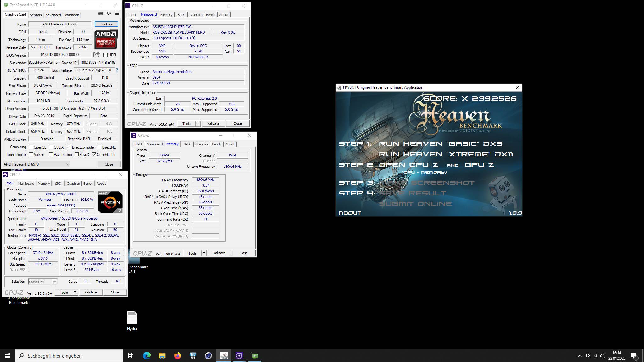Switch to Advanced tab in GPU-Z
Image resolution: width=644 pixels, height=362 pixels.
click(53, 15)
